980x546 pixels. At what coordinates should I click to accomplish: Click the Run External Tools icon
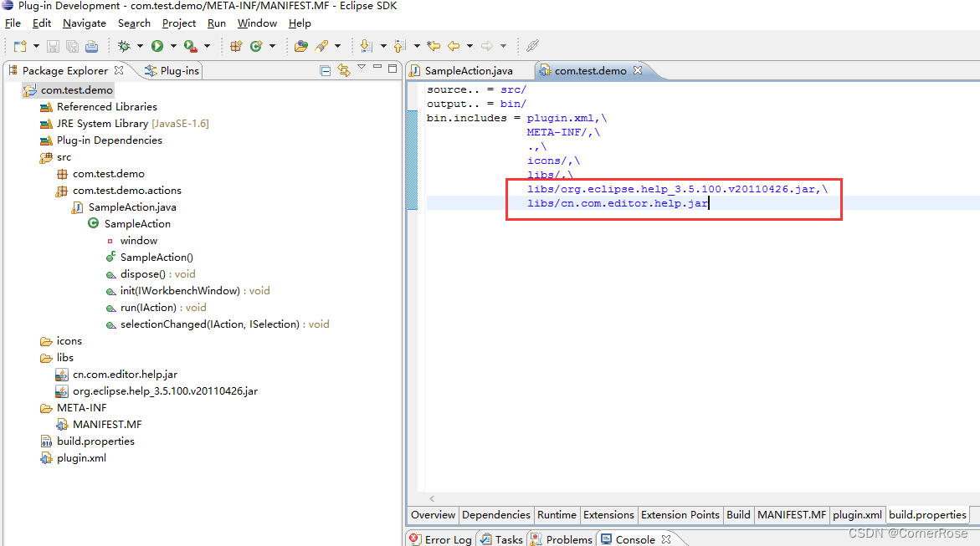[x=191, y=46]
